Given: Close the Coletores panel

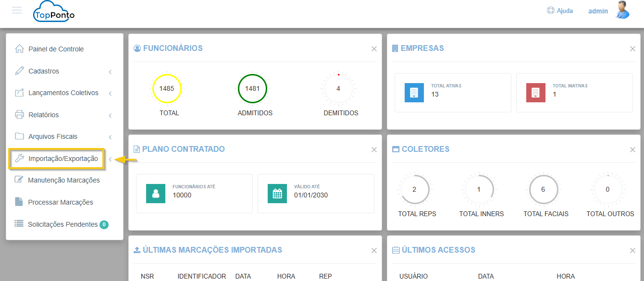Looking at the screenshot, I should coord(632,149).
